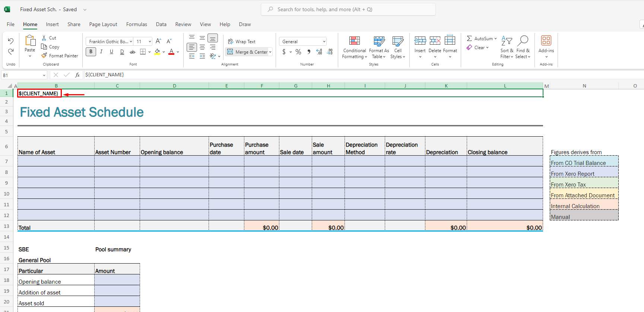Open the General number format dropdown
The width and height of the screenshot is (644, 312).
[324, 42]
